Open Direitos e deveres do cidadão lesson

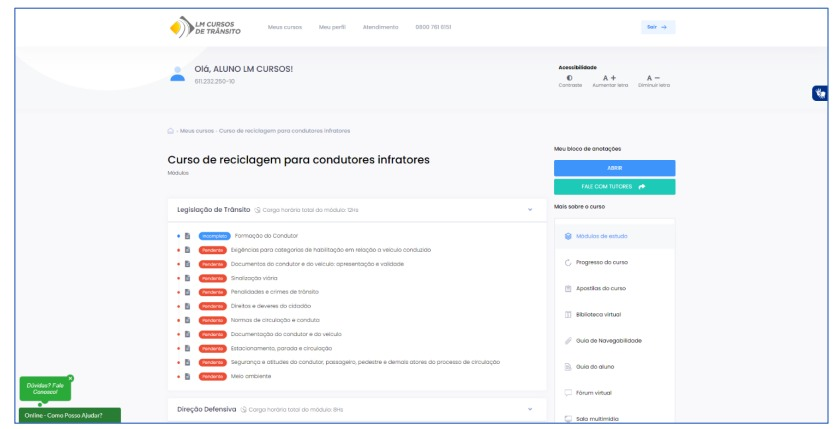click(x=271, y=306)
